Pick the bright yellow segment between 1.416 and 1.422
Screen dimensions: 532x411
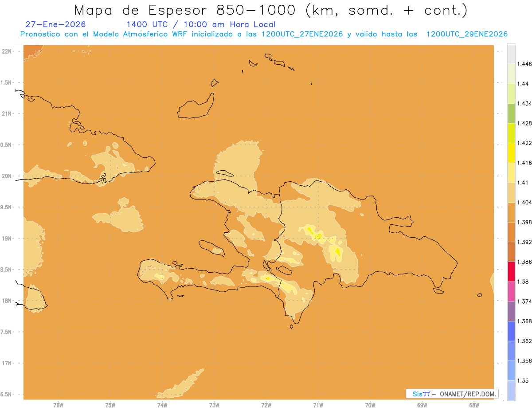coord(511,153)
